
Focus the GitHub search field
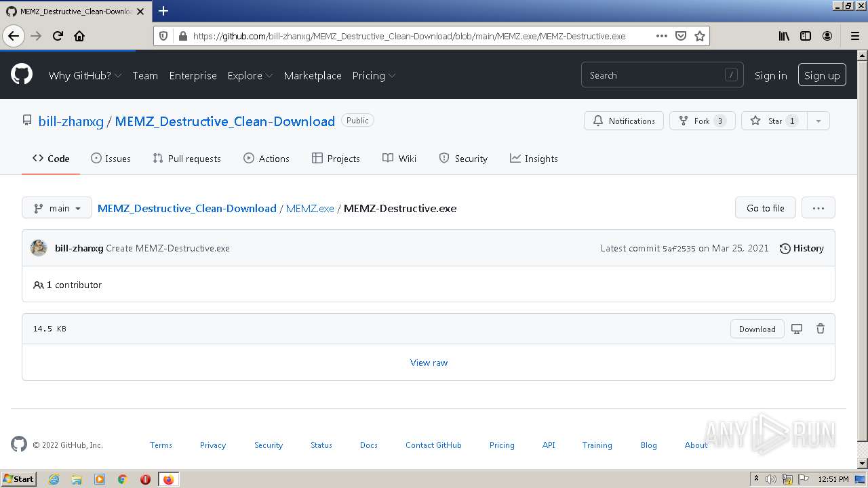click(x=663, y=75)
